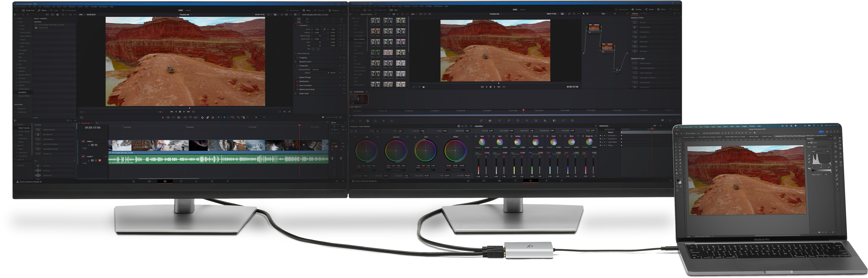The width and height of the screenshot is (868, 278).
Task: Expand the Campaigns bin in Media Pool
Action: coord(17,50)
